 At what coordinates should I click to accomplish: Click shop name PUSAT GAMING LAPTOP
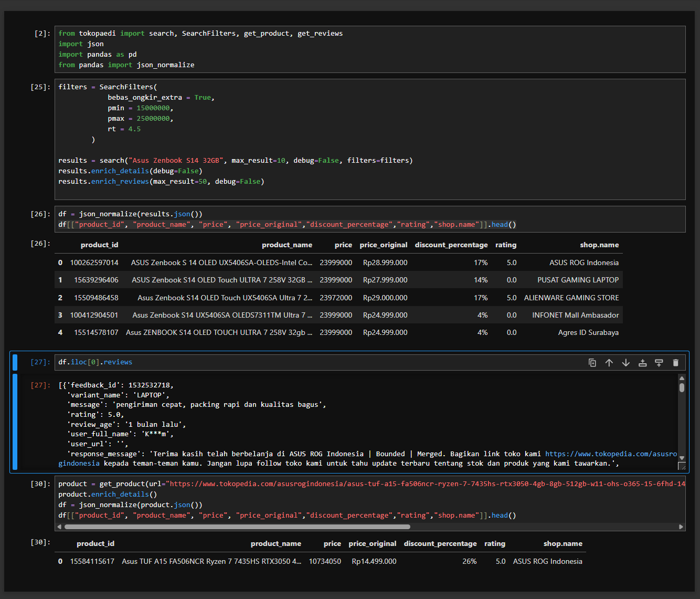point(578,280)
